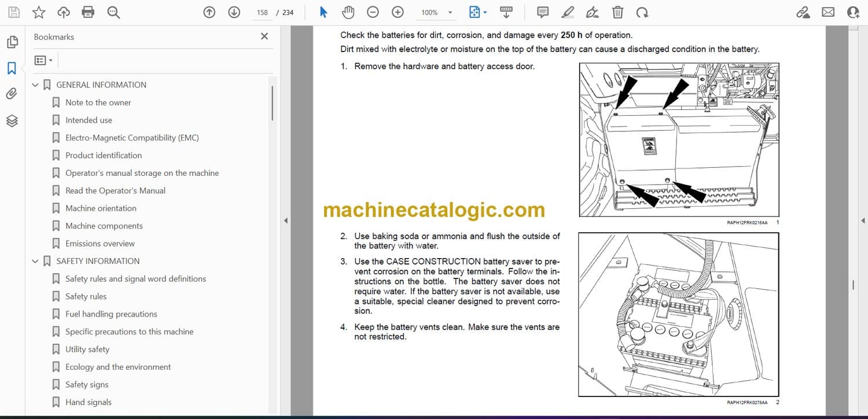The width and height of the screenshot is (868, 419).
Task: Go to previous page arrow
Action: coord(209,12)
